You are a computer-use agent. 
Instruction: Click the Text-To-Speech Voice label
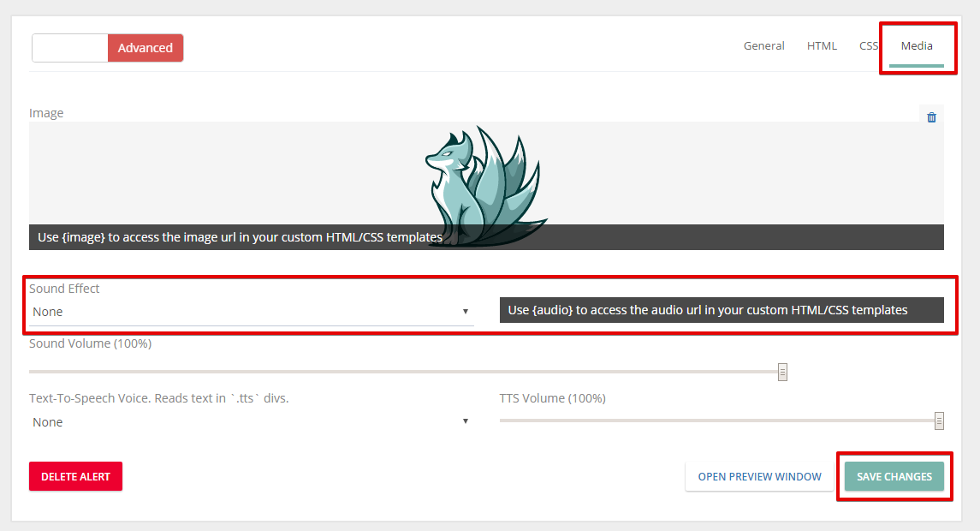point(158,398)
